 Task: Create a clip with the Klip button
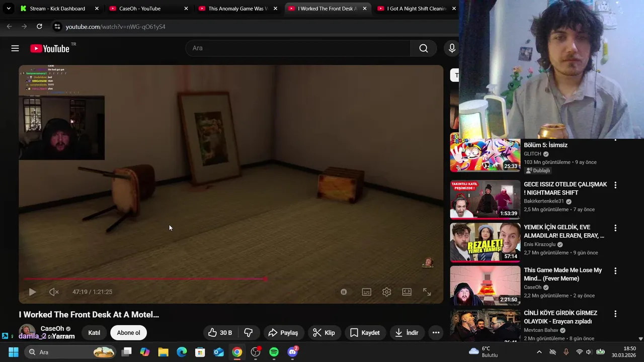click(x=324, y=332)
